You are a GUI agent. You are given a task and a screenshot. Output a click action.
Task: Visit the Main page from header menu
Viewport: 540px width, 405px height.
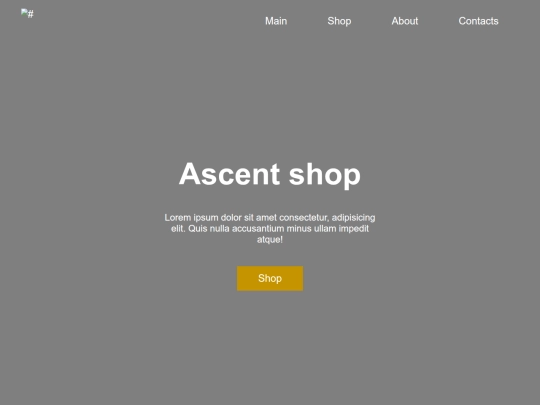276,21
